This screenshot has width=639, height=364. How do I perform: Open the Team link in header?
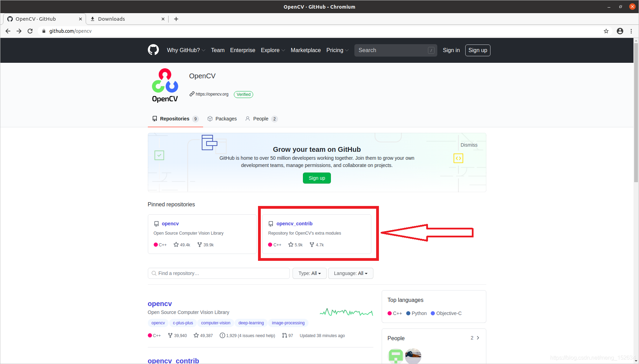pos(218,50)
